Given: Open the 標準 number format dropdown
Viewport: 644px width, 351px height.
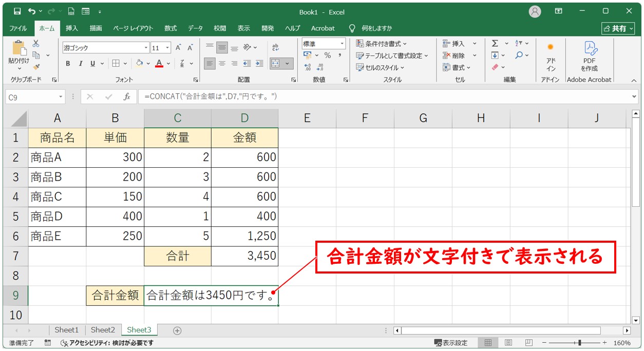Looking at the screenshot, I should coord(341,45).
